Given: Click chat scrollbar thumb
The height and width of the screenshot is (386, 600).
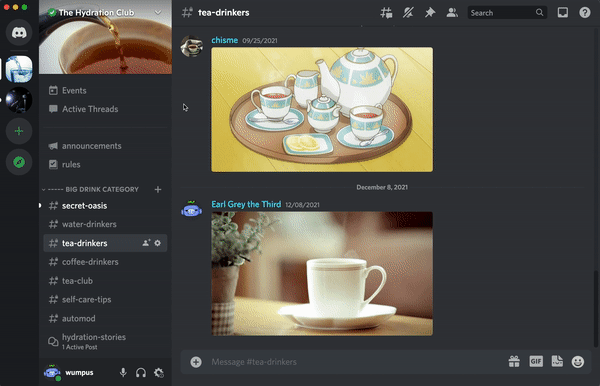Looking at the screenshot, I should pos(595,309).
